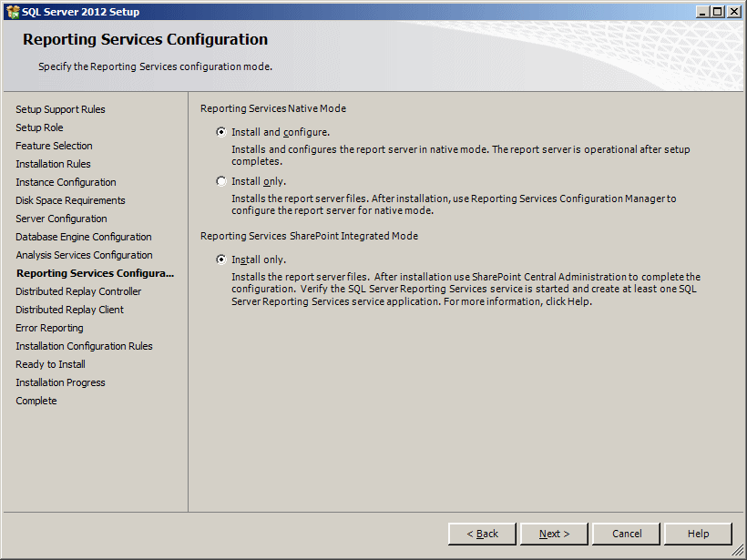Click 'Reporting Services Native Mode' heading
747x560 pixels.
[273, 108]
